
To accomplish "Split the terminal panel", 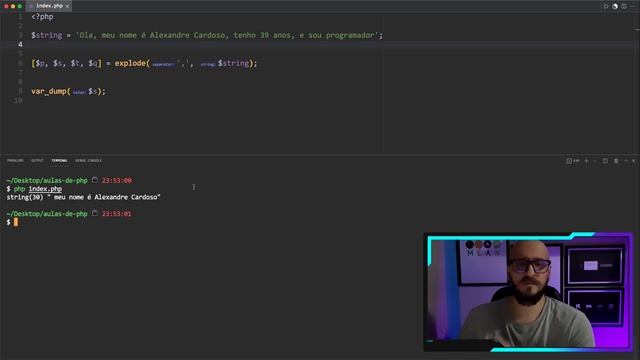I will (605, 161).
